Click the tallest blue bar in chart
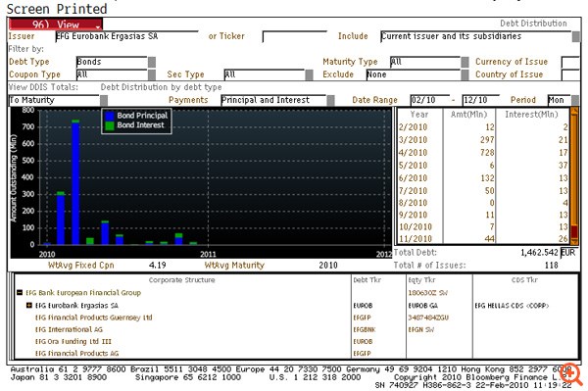The image size is (588, 391). pyautogui.click(x=75, y=183)
